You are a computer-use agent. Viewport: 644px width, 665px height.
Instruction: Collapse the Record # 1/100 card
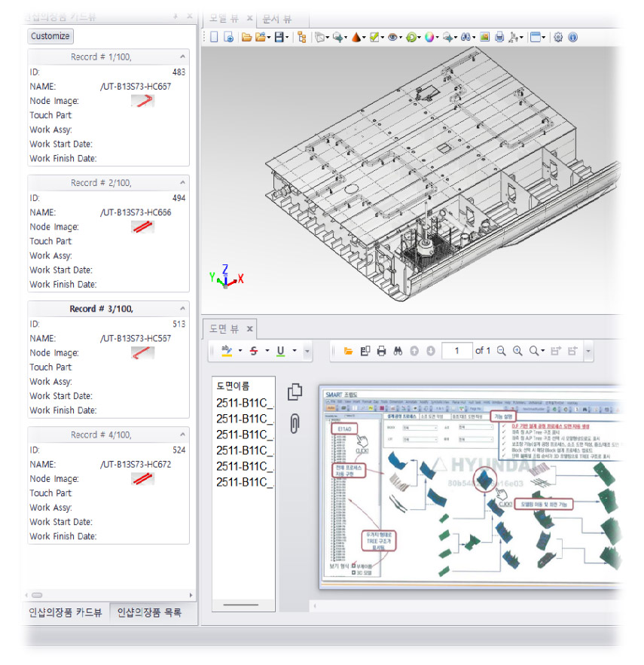click(x=183, y=56)
